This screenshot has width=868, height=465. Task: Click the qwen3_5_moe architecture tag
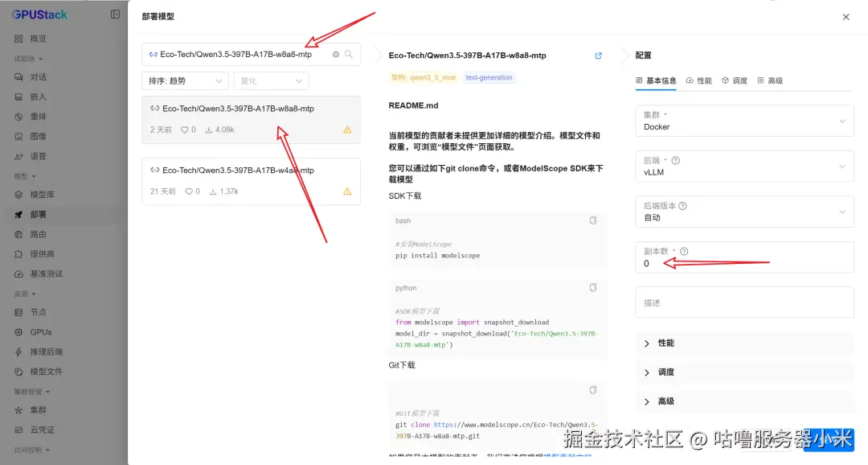[x=424, y=77]
